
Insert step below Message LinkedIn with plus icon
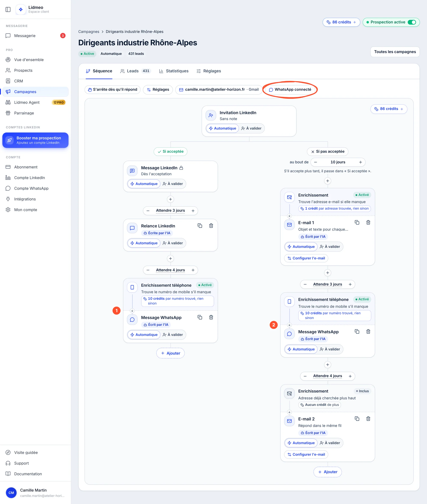(x=170, y=199)
